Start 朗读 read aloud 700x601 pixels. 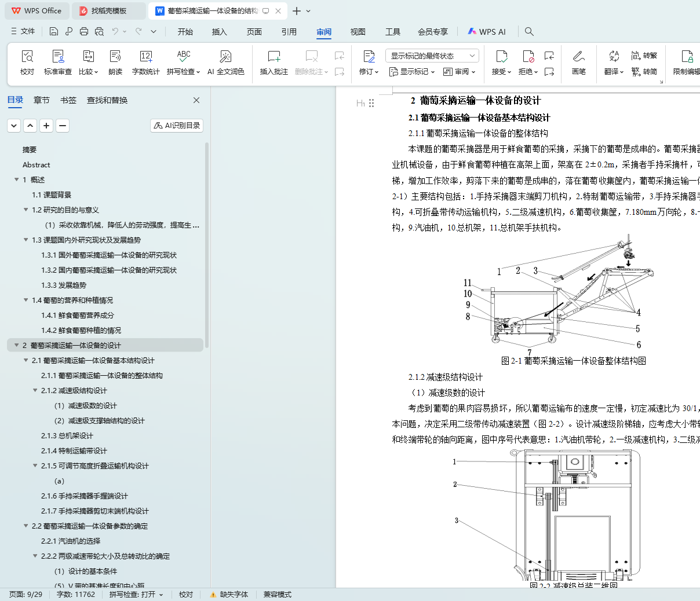click(115, 63)
